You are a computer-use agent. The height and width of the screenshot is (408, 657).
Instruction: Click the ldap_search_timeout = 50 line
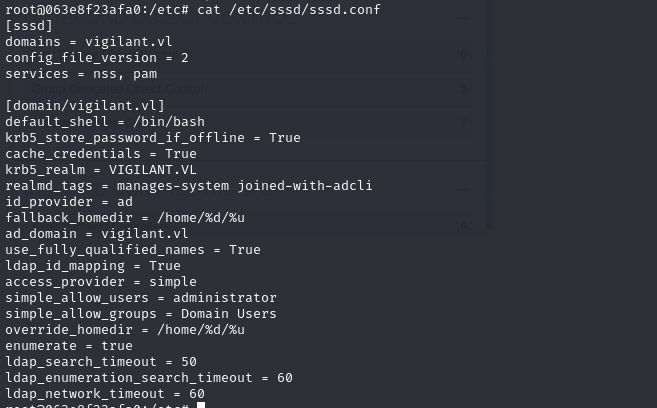pyautogui.click(x=100, y=361)
